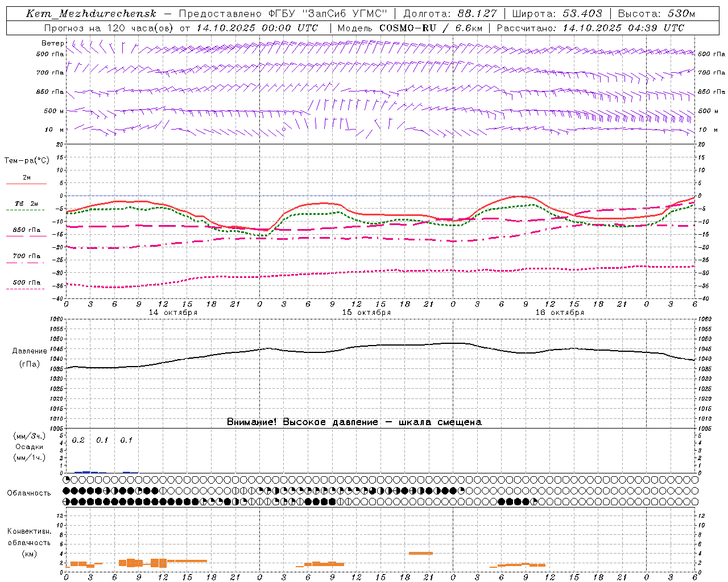Click the Высота: 530м value
The width and height of the screenshot is (728, 582).
coord(656,14)
